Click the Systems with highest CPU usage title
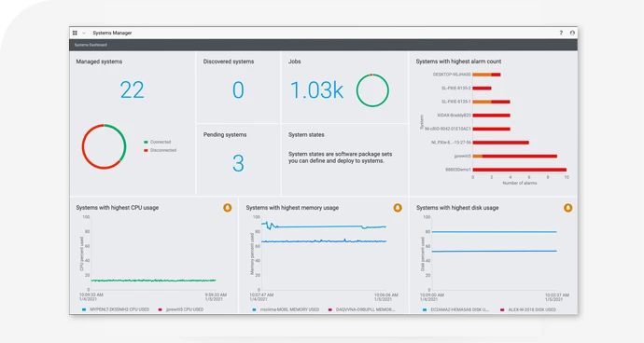644x343 pixels. 117,208
